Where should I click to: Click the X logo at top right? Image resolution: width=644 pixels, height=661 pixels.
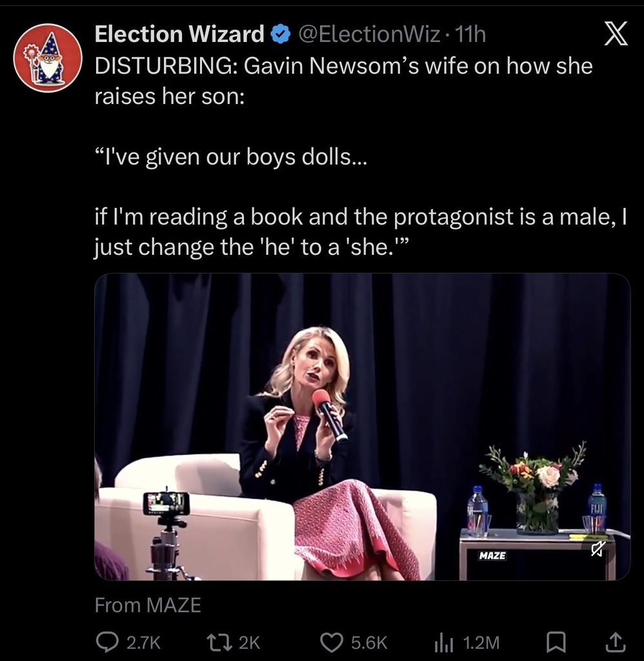pos(615,34)
